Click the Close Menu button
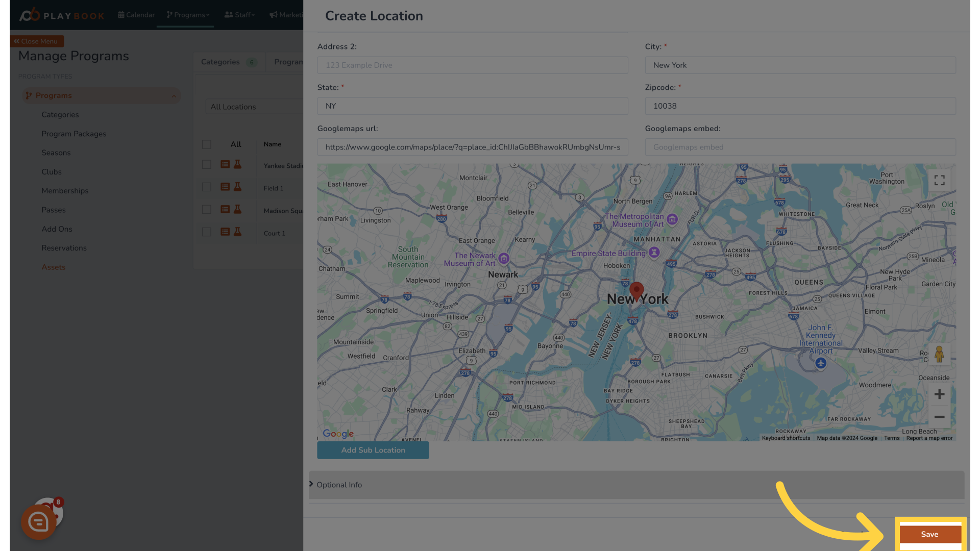The image size is (980, 551). (x=36, y=41)
